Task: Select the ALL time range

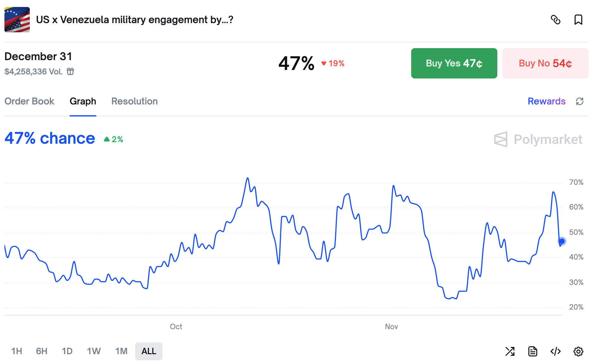Action: point(149,351)
